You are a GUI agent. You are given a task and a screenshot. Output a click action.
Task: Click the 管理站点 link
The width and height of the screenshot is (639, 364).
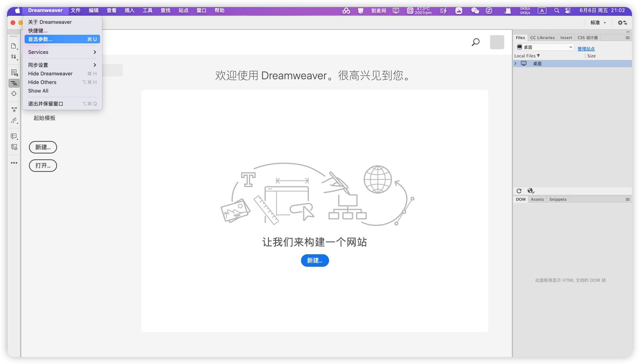pyautogui.click(x=586, y=49)
